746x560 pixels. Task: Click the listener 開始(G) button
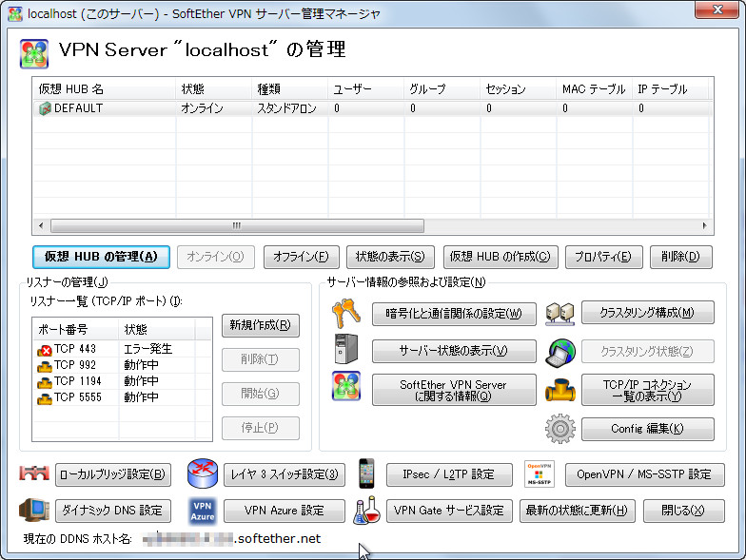click(261, 394)
